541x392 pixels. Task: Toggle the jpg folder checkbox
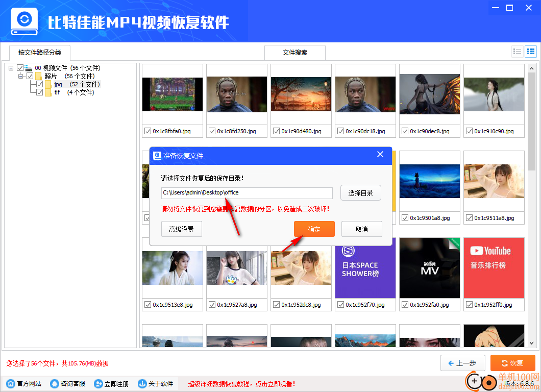point(40,84)
